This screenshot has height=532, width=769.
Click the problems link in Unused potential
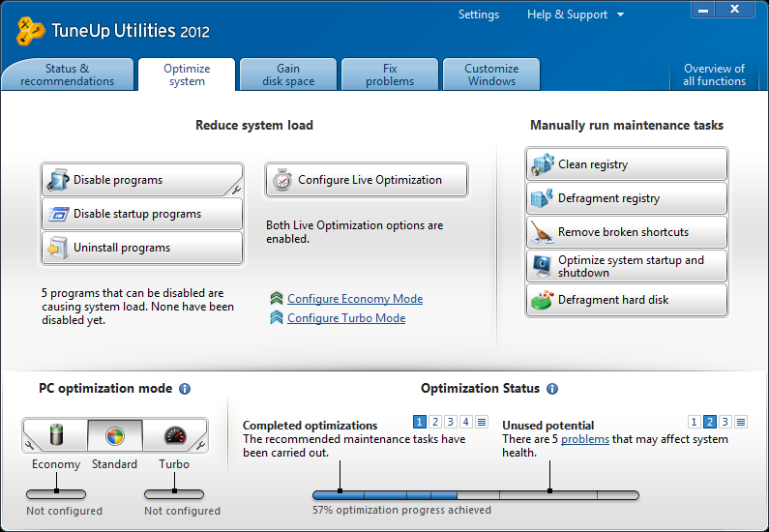pyautogui.click(x=585, y=439)
